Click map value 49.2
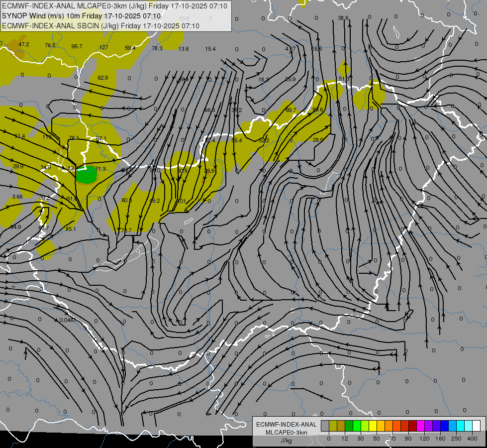487x448 pixels. [x=154, y=201]
